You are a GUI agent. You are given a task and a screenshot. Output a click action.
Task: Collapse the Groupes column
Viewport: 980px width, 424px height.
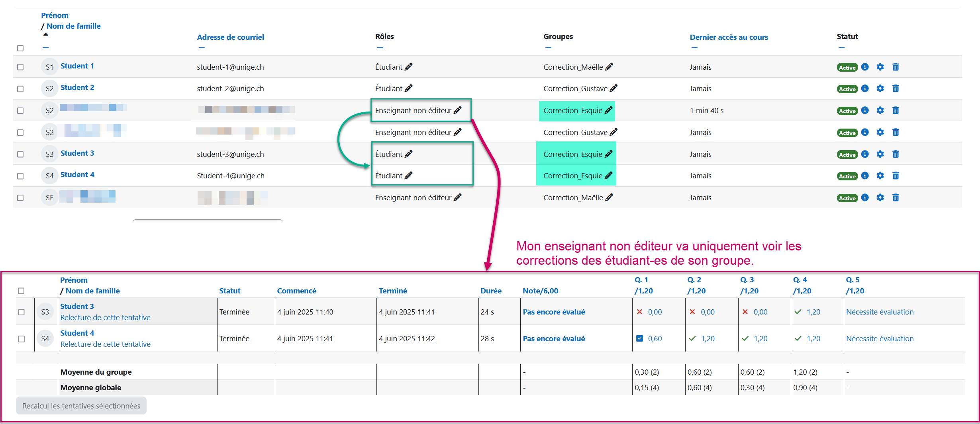pyautogui.click(x=549, y=48)
